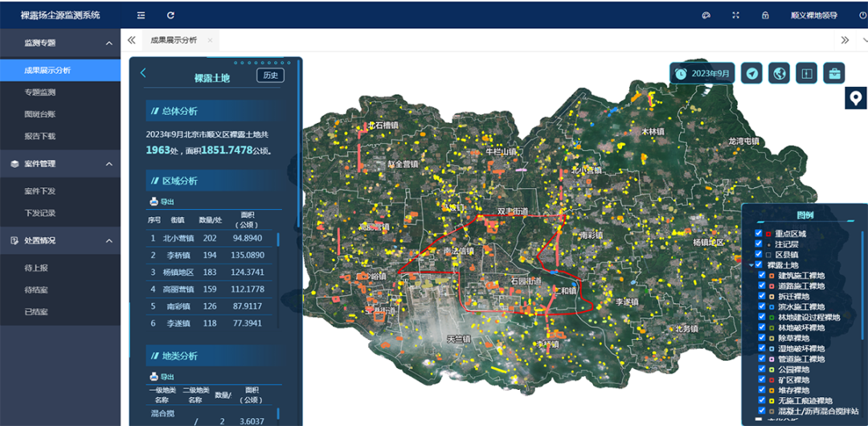
Task: Collapse the 监测专题 sidebar section
Action: click(109, 43)
